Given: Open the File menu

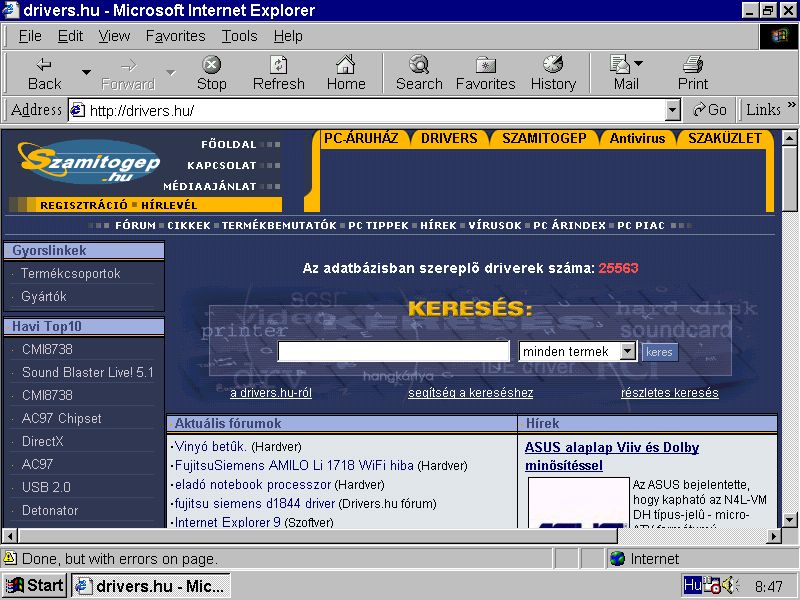Looking at the screenshot, I should pyautogui.click(x=30, y=36).
